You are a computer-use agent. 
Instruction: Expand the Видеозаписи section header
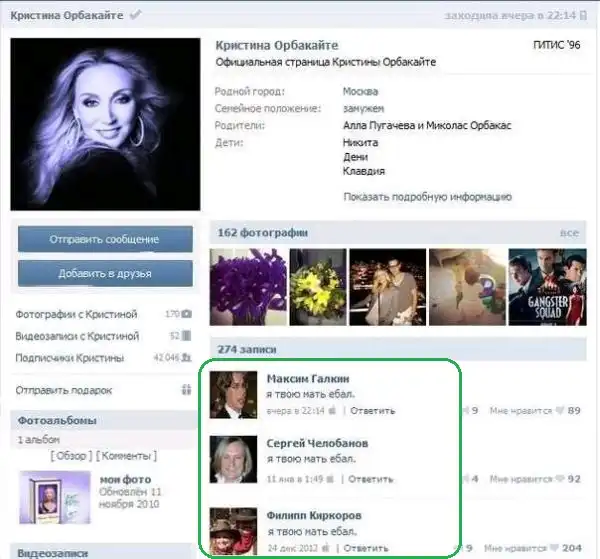(55, 552)
